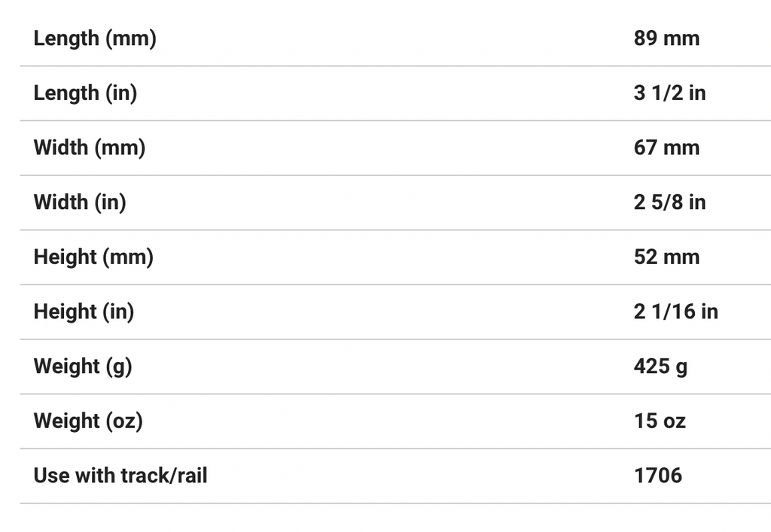Select the 89 mm length value

(x=666, y=38)
